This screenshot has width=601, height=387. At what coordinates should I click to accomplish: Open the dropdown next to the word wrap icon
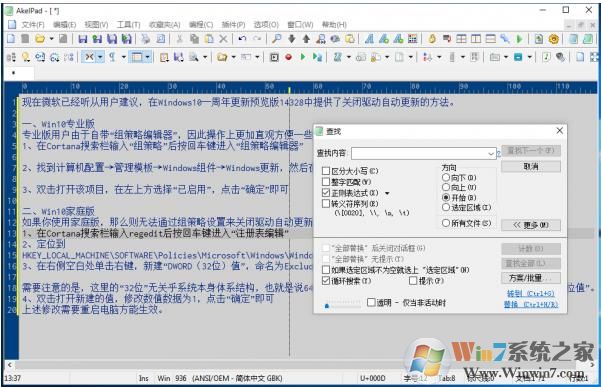(100, 57)
